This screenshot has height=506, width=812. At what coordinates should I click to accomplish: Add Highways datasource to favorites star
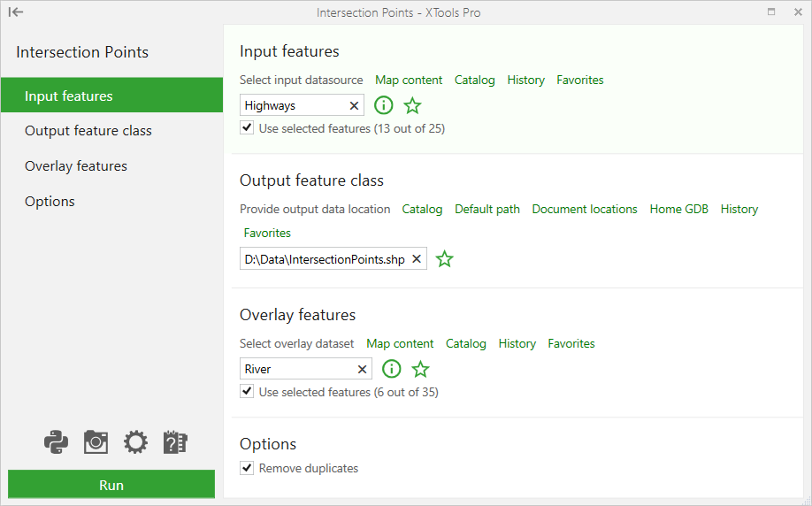413,105
